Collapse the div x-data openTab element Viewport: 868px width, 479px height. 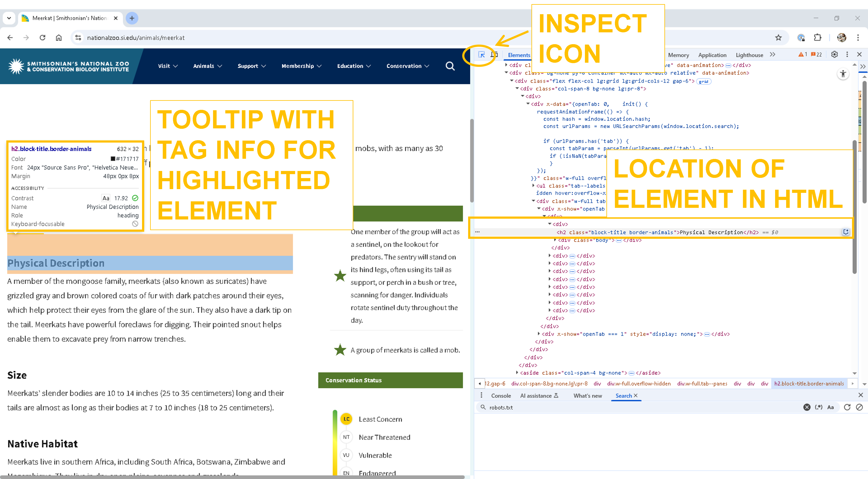[x=528, y=104]
